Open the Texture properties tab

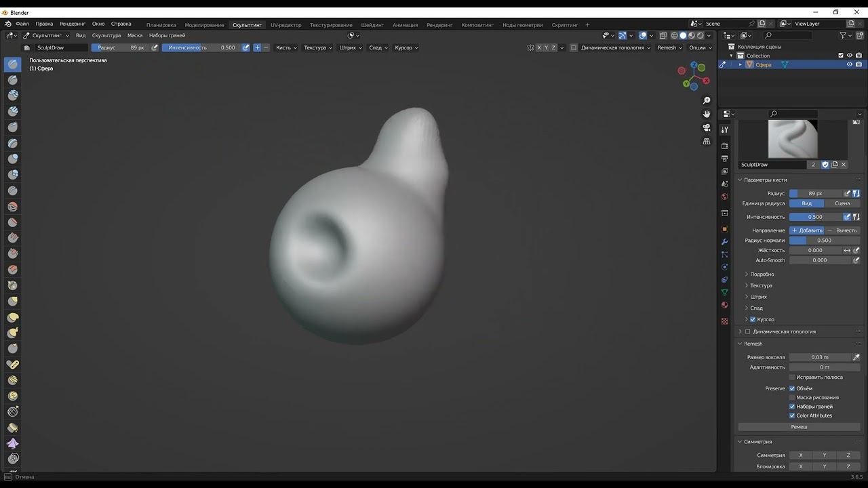725,321
